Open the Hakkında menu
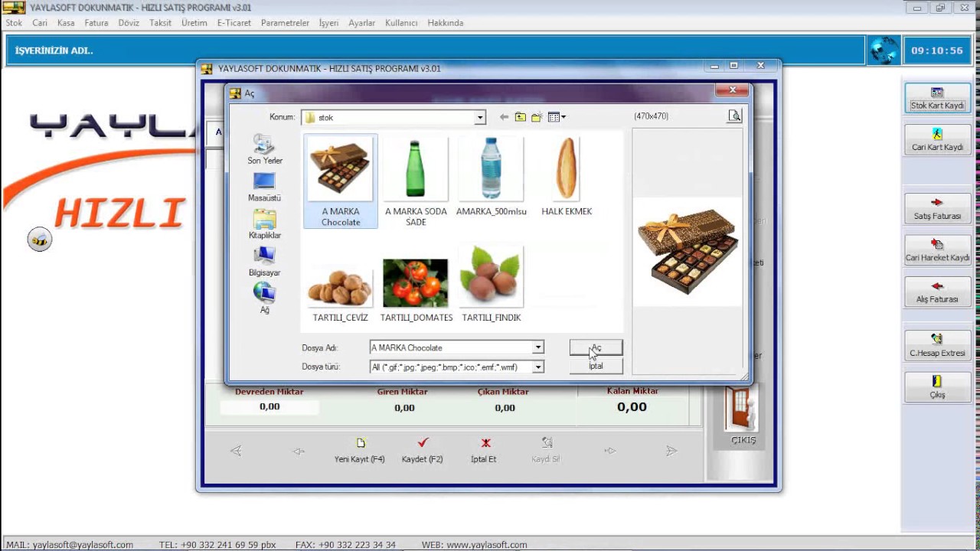The width and height of the screenshot is (980, 551). (x=446, y=23)
